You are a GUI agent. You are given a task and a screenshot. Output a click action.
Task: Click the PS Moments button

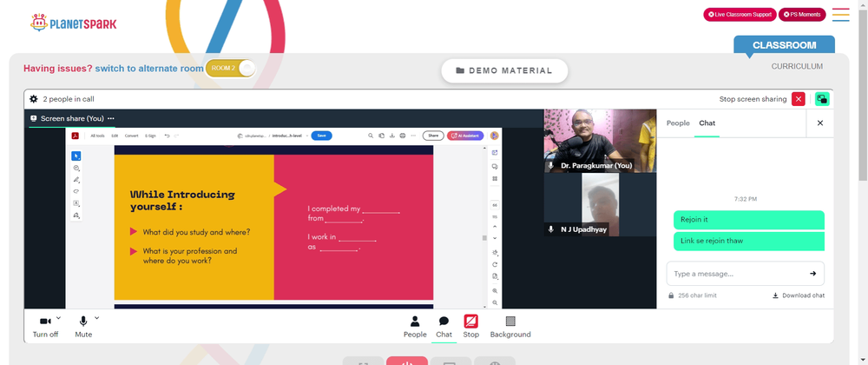pyautogui.click(x=801, y=15)
